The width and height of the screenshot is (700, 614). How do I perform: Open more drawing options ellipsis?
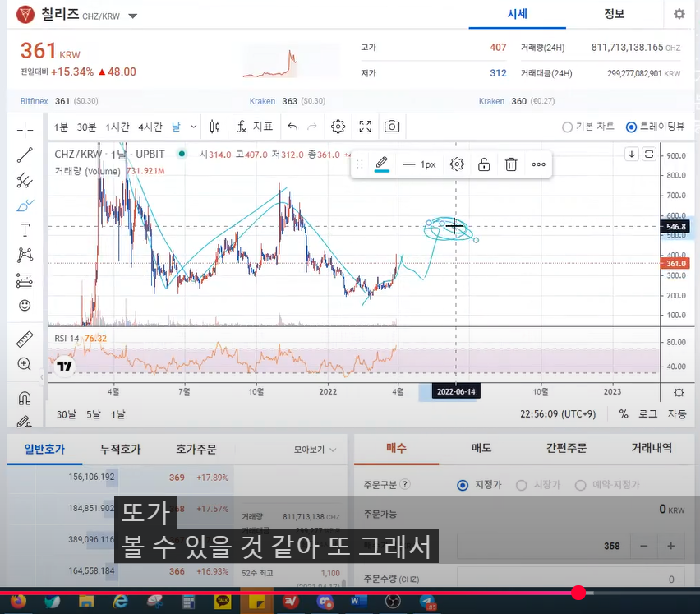pyautogui.click(x=538, y=164)
